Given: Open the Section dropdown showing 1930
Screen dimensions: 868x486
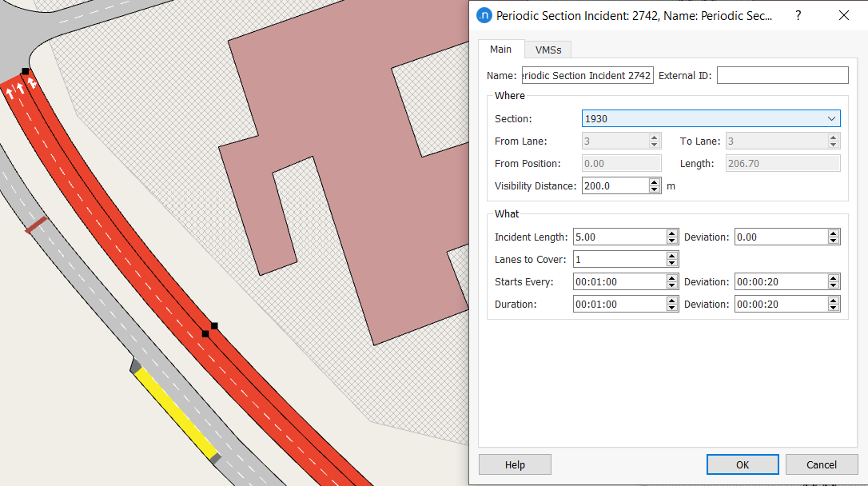Looking at the screenshot, I should 711,118.
